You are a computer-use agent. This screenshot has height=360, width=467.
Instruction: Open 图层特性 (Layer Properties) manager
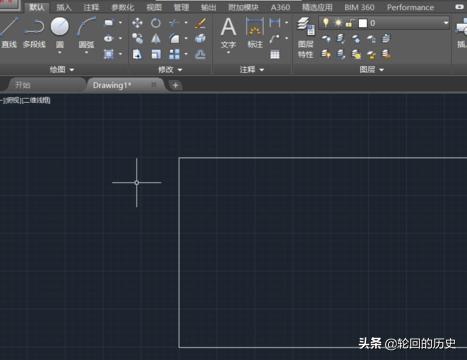[x=305, y=38]
